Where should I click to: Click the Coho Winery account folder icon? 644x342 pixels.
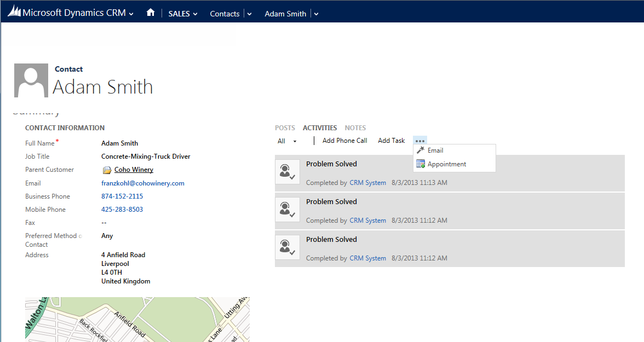coord(107,170)
